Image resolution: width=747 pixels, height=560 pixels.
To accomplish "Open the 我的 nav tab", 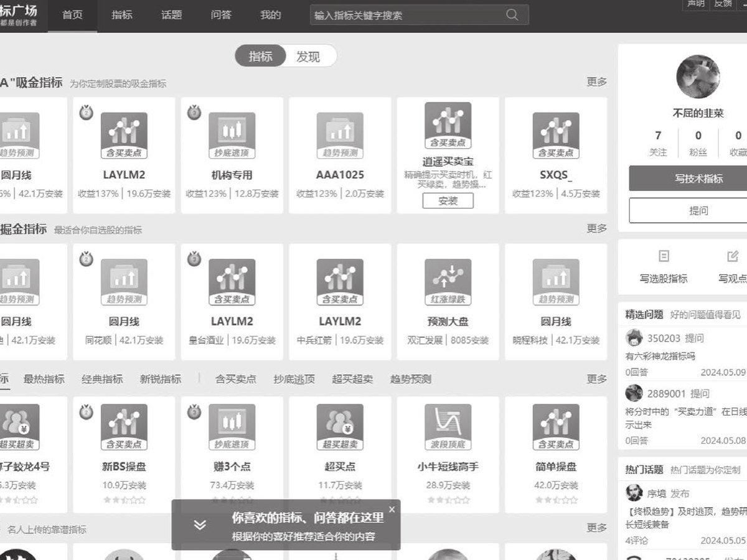I will [x=270, y=15].
